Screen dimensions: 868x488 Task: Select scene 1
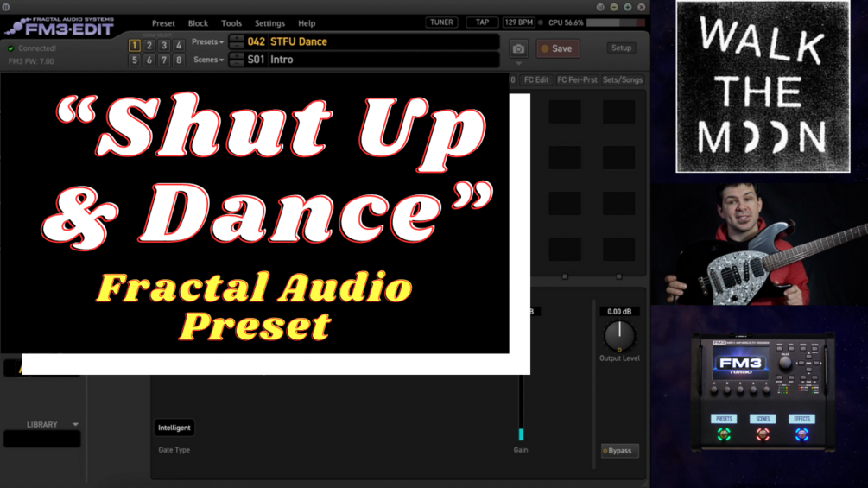(x=134, y=46)
